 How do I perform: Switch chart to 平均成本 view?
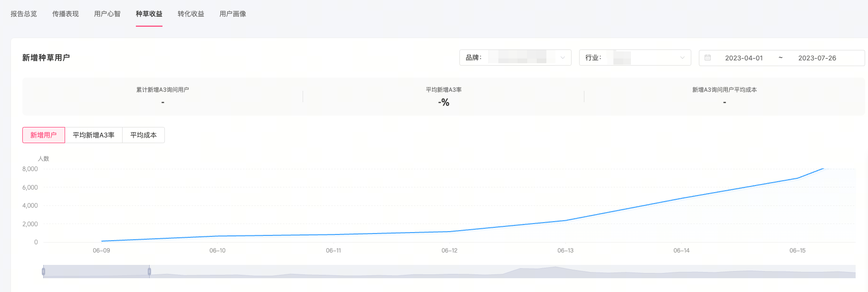pyautogui.click(x=143, y=135)
